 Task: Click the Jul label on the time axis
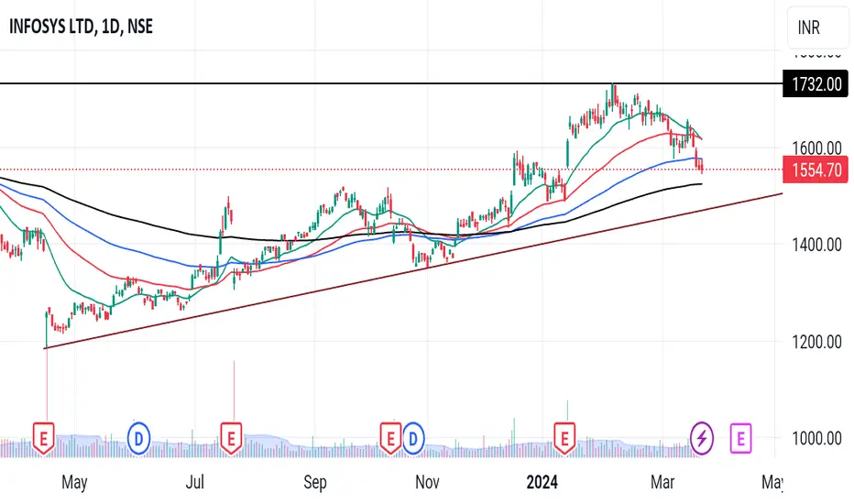click(195, 482)
